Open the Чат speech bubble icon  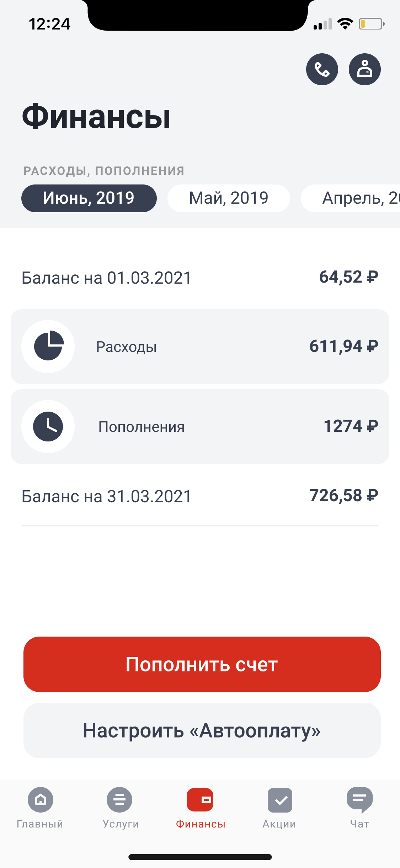[x=359, y=800]
